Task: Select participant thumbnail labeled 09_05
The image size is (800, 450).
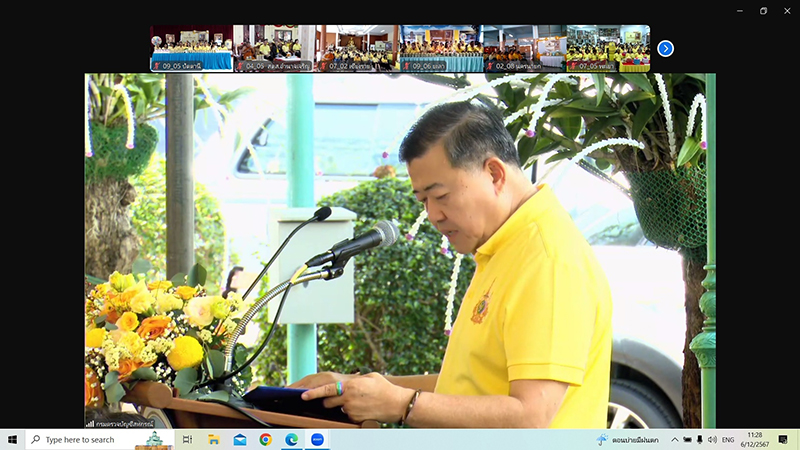Action: pos(192,48)
